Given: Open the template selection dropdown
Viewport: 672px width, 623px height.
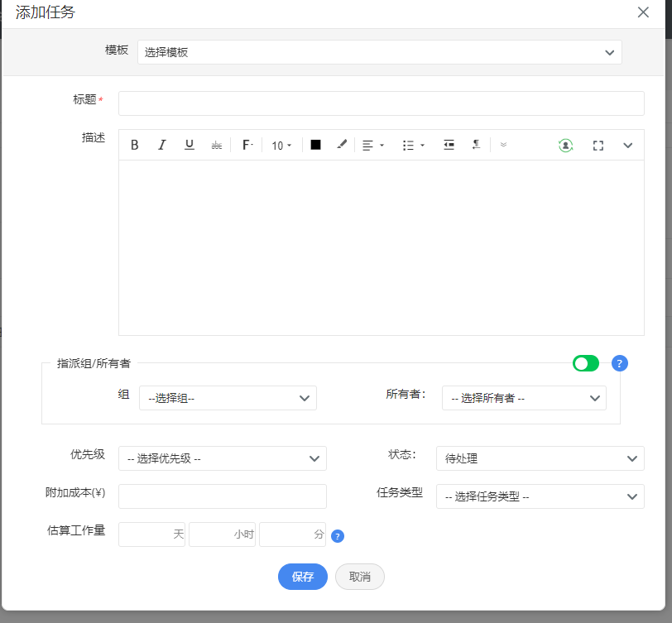Looking at the screenshot, I should pos(379,52).
